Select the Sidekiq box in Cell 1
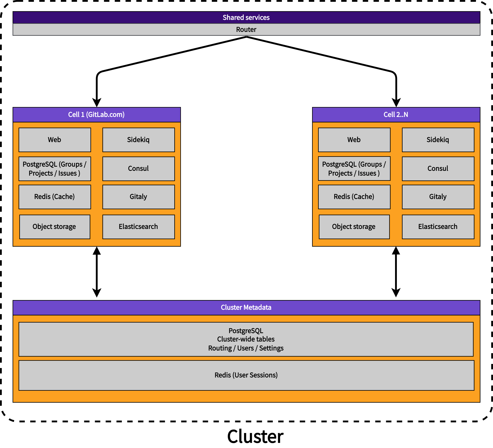Viewport: 493px width, 448px height. coord(138,140)
